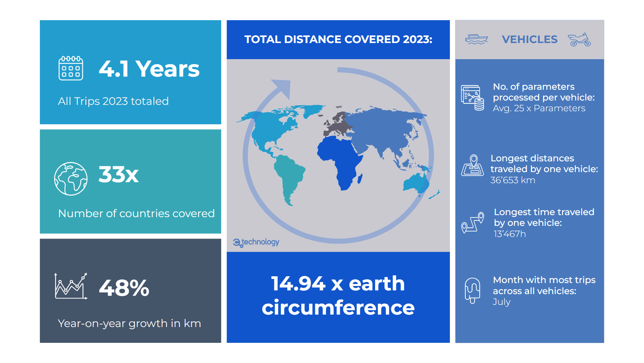Select the "33x" value

[x=119, y=174]
